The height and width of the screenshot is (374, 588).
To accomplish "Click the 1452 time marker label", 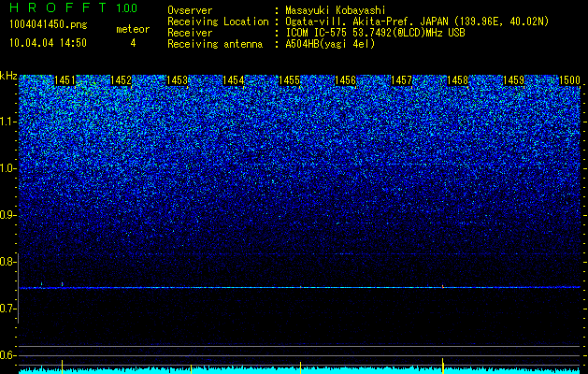I will click(x=122, y=80).
